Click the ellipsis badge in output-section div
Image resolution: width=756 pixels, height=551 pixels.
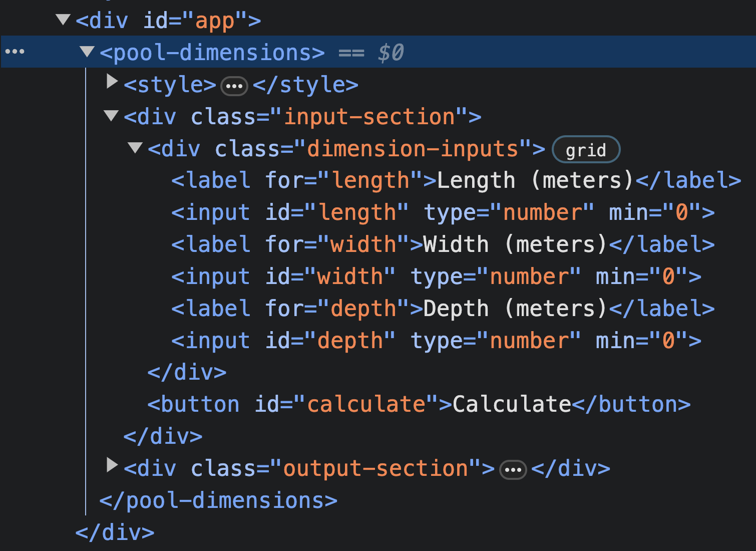[x=513, y=470]
